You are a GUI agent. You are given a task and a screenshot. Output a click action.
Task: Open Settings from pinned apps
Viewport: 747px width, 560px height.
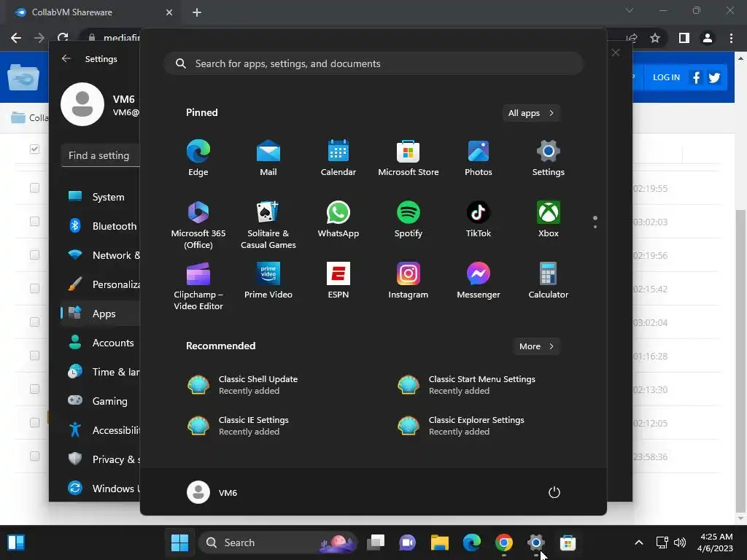[x=549, y=158]
